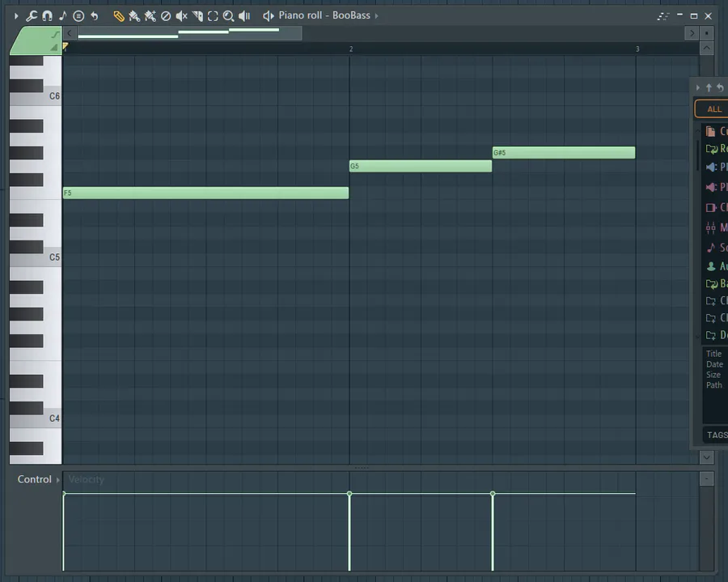Click the Control label in event editor

[34, 479]
